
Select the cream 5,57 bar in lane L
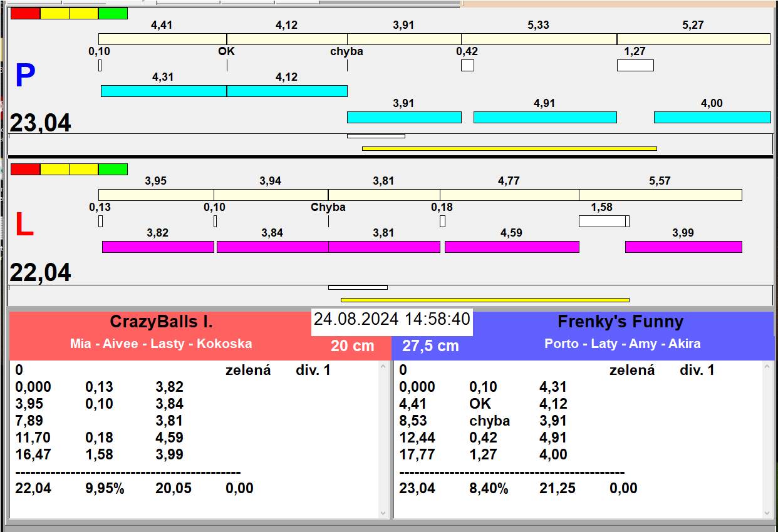pos(660,195)
